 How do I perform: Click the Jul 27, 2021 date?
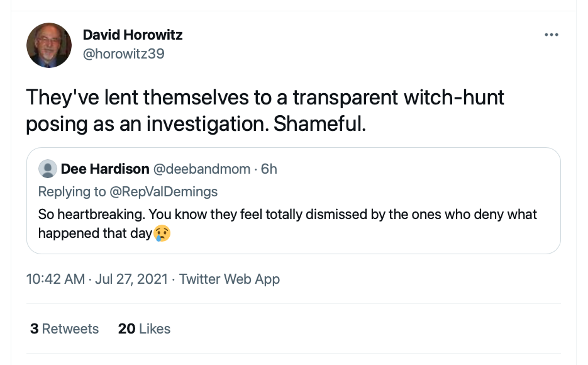(131, 279)
